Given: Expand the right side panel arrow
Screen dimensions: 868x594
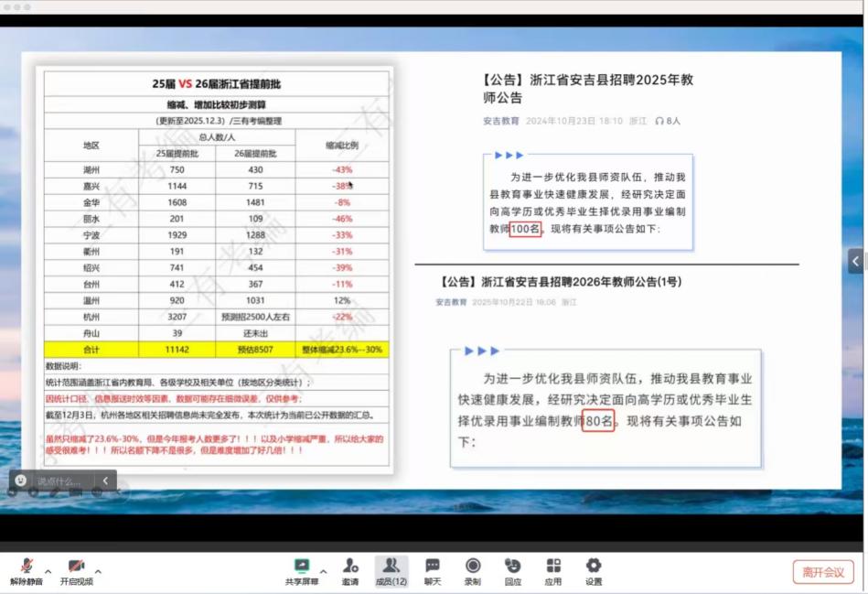Looking at the screenshot, I should [857, 261].
